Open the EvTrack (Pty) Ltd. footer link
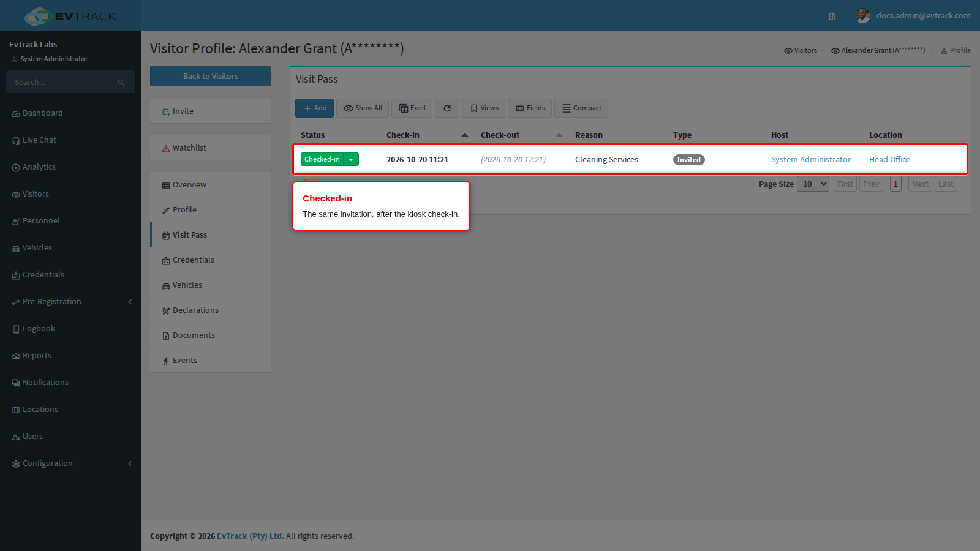 click(x=251, y=536)
